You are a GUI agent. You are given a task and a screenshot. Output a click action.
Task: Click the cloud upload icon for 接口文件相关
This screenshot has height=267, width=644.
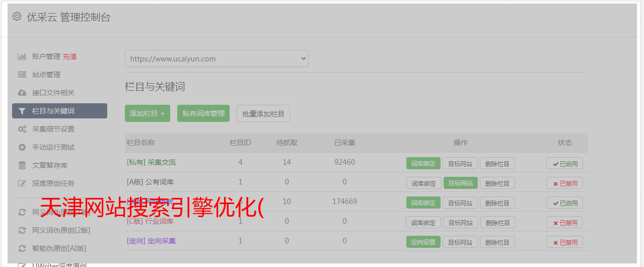(22, 93)
